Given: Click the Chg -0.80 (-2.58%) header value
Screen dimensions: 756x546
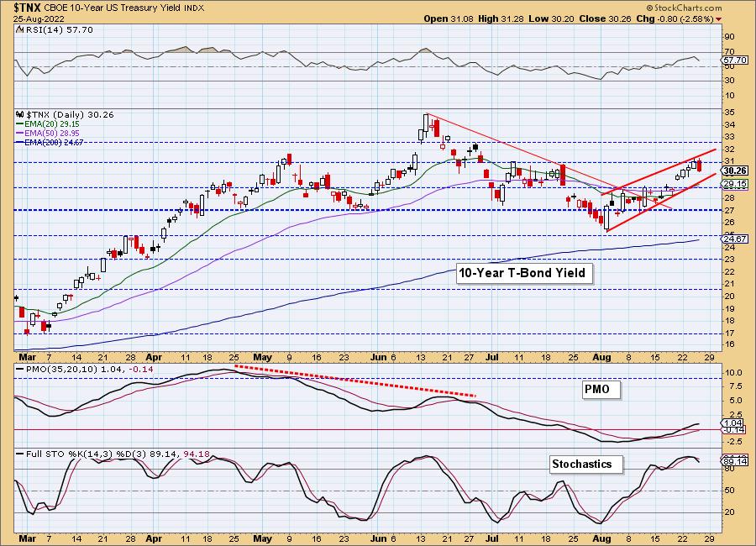Looking at the screenshot, I should (675, 18).
